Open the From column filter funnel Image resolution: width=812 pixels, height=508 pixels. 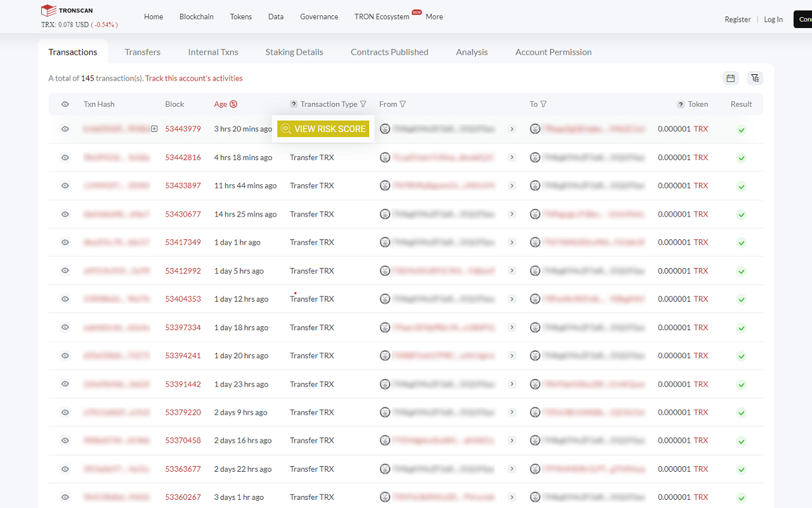tap(403, 104)
